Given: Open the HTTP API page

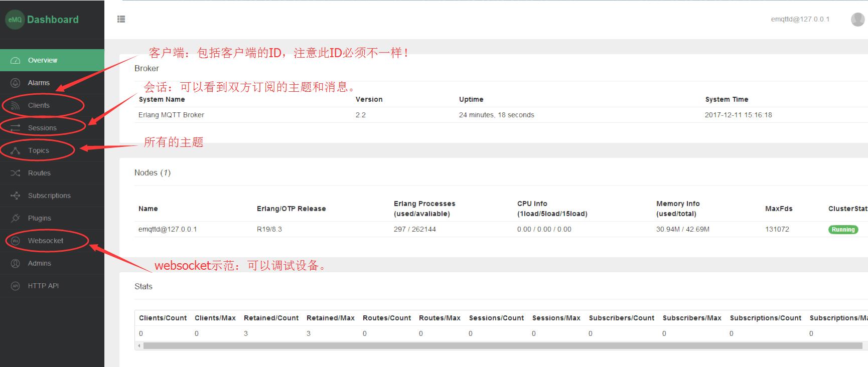Looking at the screenshot, I should click(x=43, y=286).
